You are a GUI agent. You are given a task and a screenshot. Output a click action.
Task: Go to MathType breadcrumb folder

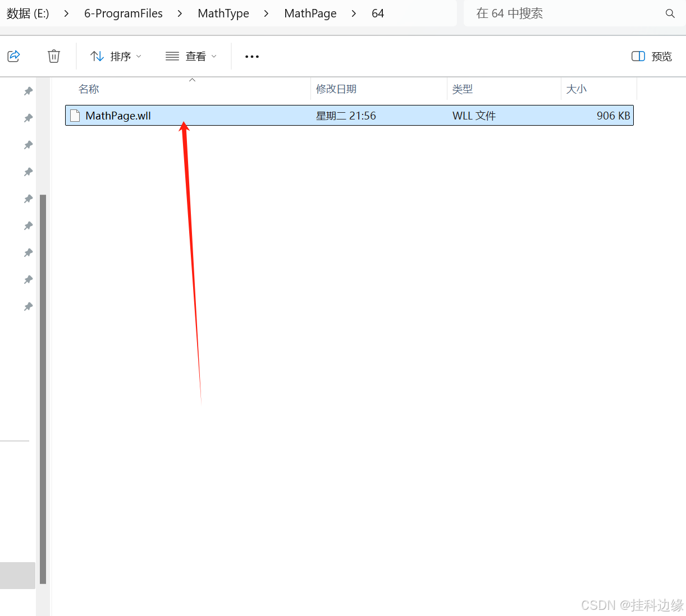click(223, 13)
